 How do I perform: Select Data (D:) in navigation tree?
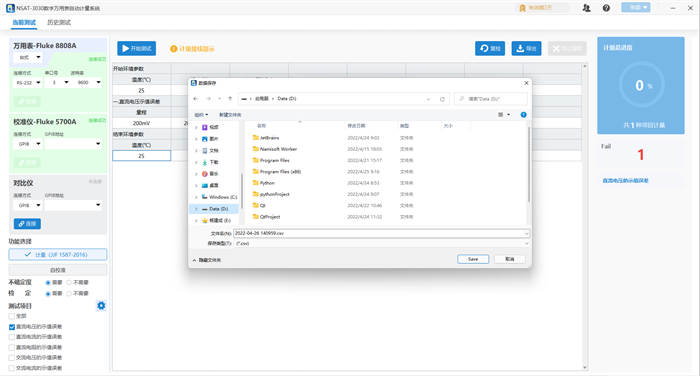click(215, 209)
